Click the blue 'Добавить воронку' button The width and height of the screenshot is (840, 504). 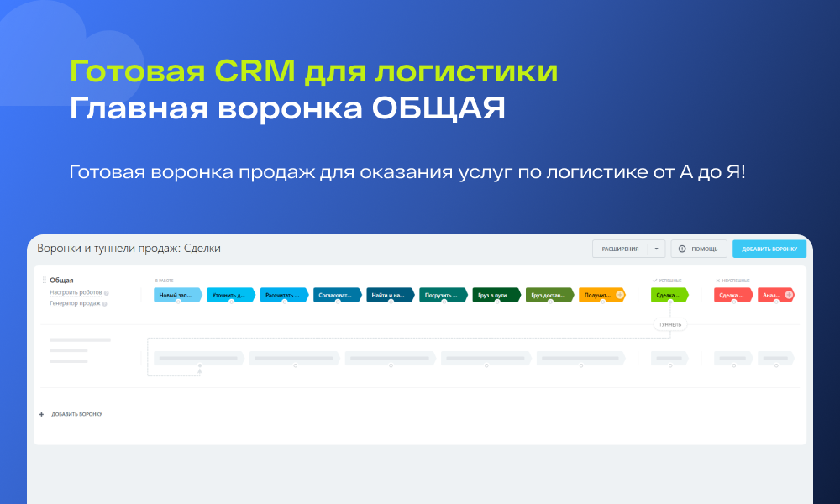tap(769, 249)
